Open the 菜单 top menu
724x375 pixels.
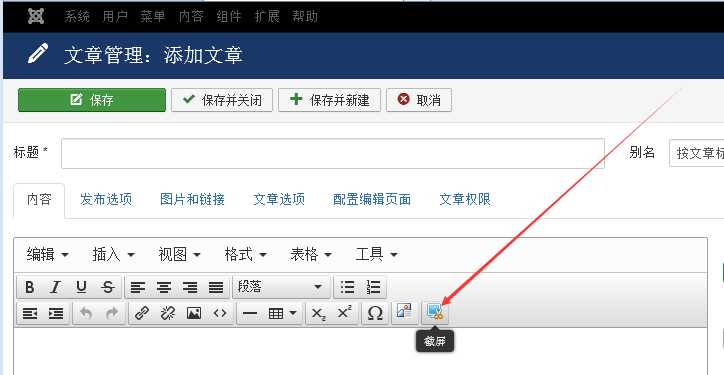click(153, 16)
